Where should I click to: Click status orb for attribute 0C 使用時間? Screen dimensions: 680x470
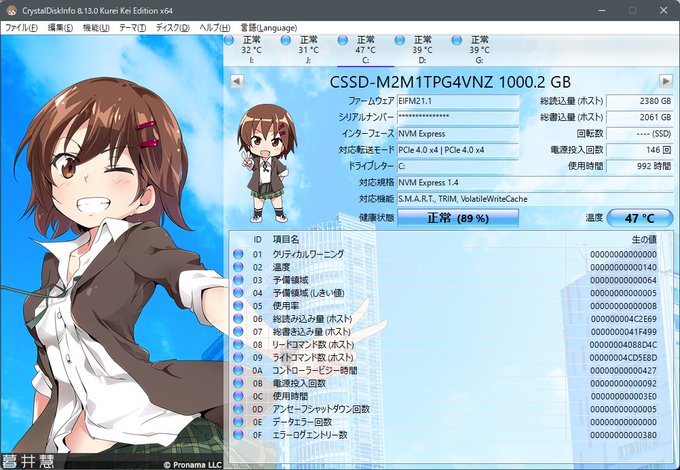pos(238,396)
